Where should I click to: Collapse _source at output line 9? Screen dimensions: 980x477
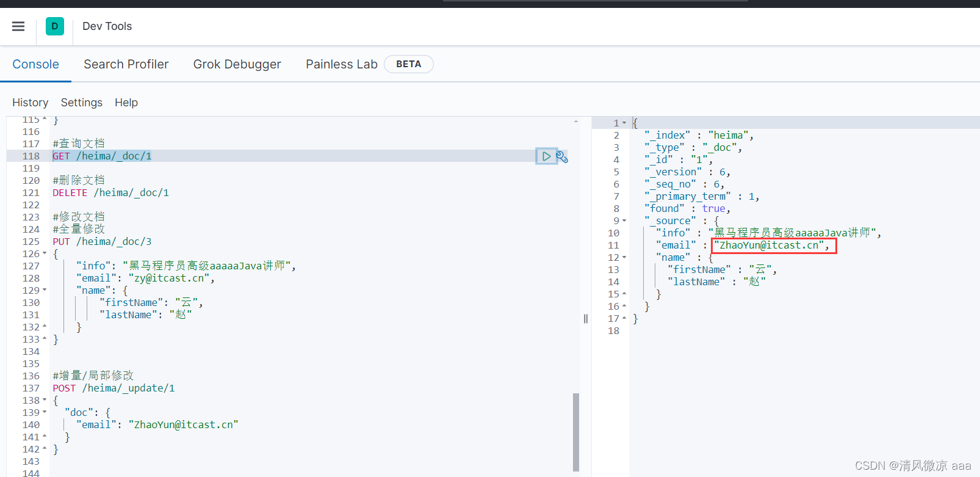[624, 220]
